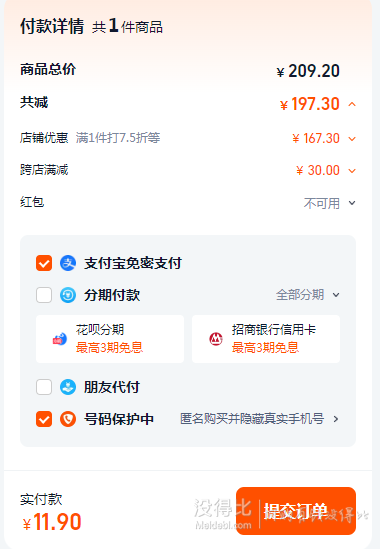Open the number protection details arrow
This screenshot has width=380, height=549.
click(x=336, y=419)
